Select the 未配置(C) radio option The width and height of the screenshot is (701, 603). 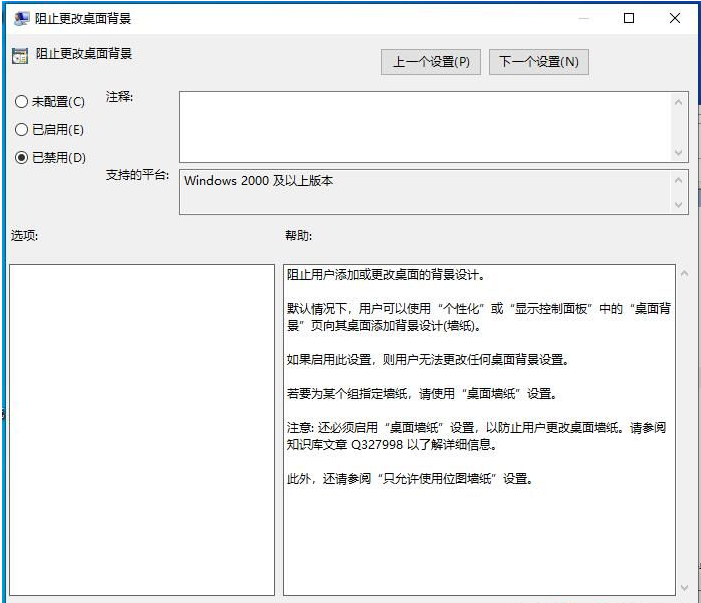[x=22, y=102]
